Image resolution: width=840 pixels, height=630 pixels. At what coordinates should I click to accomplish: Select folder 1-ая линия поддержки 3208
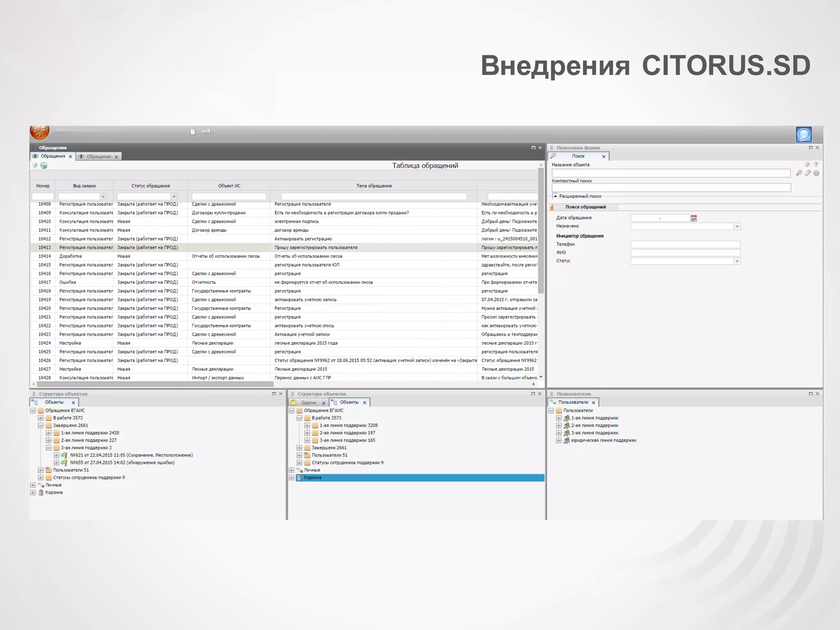click(349, 426)
